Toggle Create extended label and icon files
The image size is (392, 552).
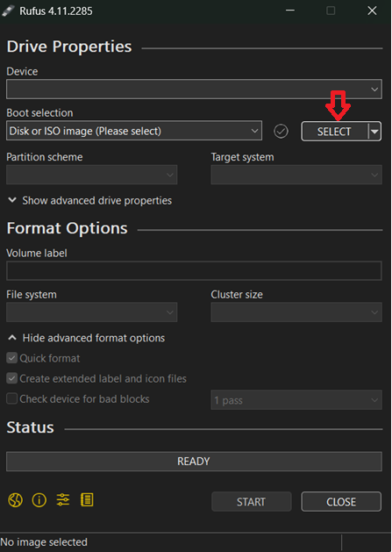(12, 379)
